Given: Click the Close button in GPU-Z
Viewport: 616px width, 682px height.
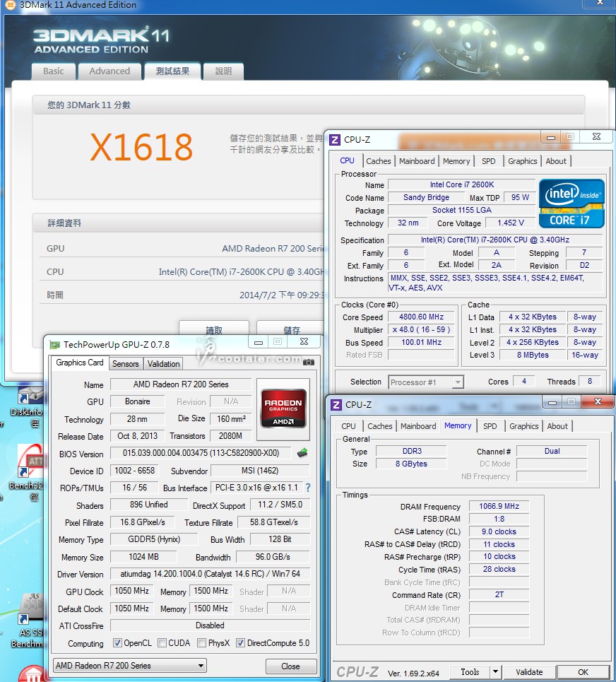Looking at the screenshot, I should click(x=290, y=666).
